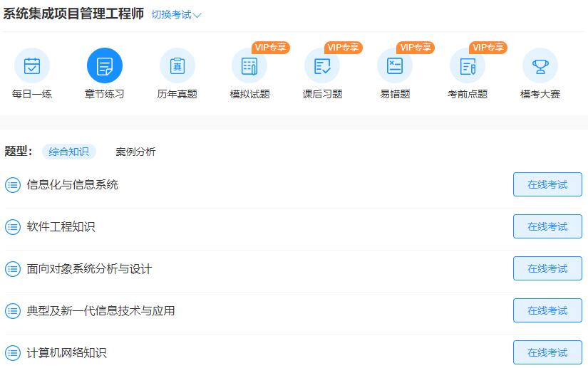Open the 模考大赛 trophy icon
The width and height of the screenshot is (588, 368).
(x=540, y=66)
